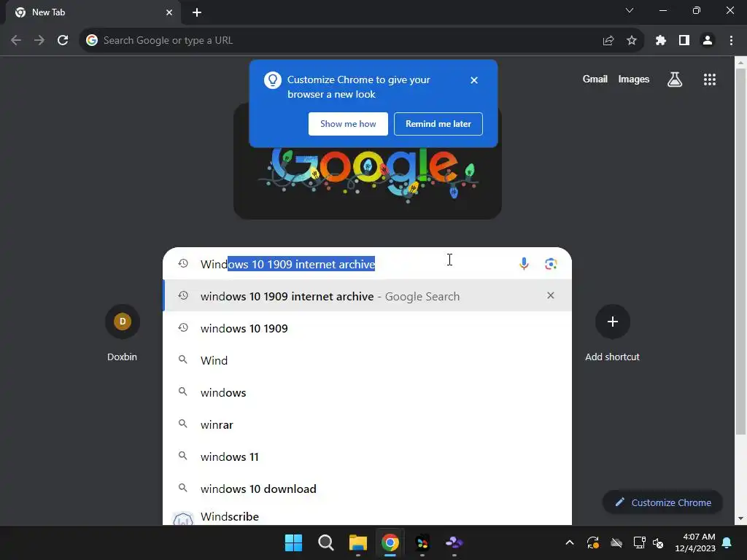This screenshot has height=560, width=747.
Task: Click the Add shortcut plus tile
Action: [x=613, y=332]
